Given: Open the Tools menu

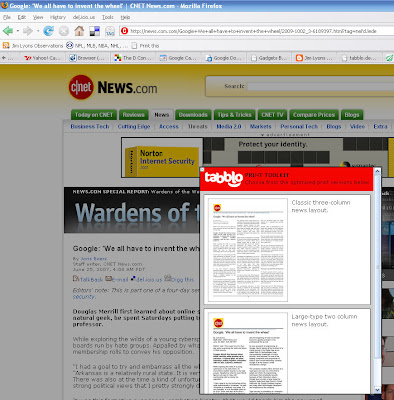Looking at the screenshot, I should click(107, 17).
